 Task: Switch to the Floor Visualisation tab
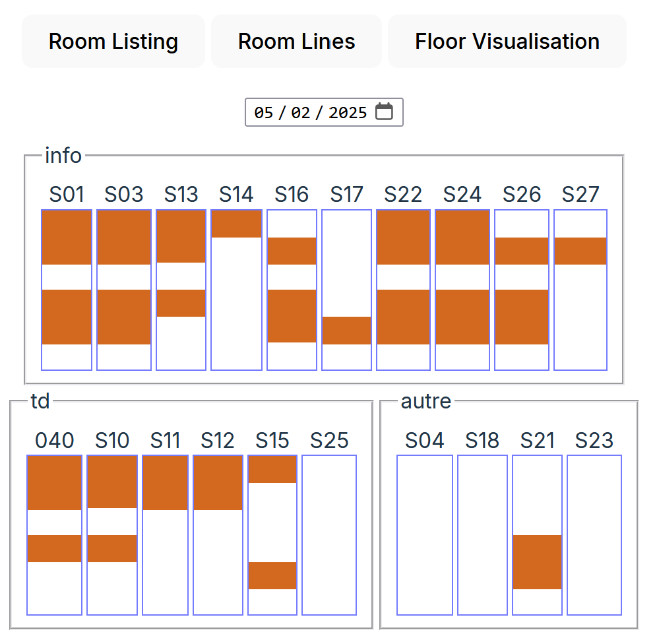point(507,41)
